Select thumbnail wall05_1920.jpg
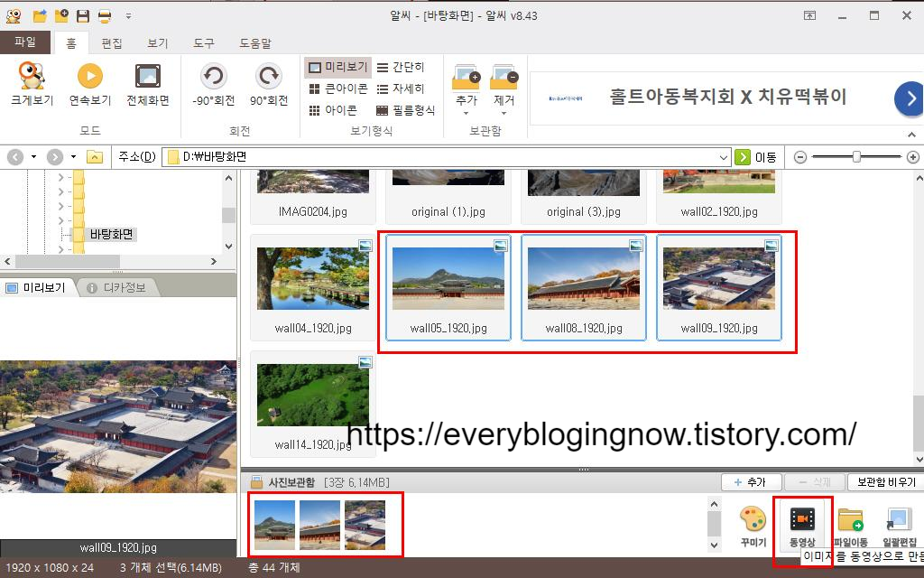 [x=448, y=288]
